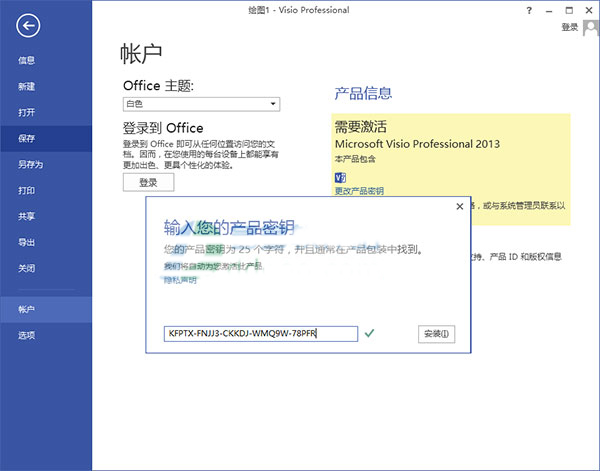Minimize the Visio window
The height and width of the screenshot is (471, 600).
click(x=549, y=11)
